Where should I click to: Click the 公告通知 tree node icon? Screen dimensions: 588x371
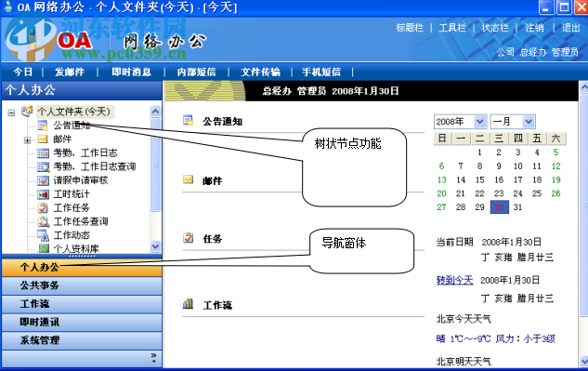pyautogui.click(x=43, y=125)
